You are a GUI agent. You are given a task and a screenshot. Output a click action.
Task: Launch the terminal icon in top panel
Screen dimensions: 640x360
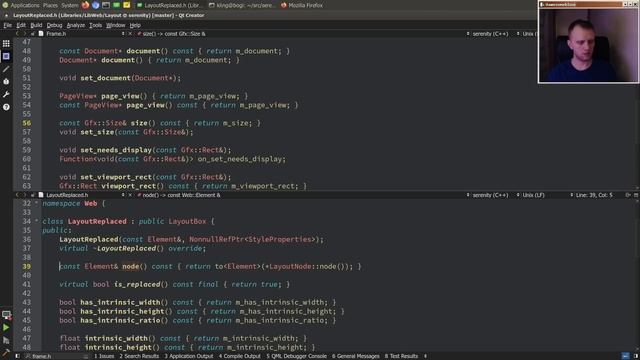coord(106,5)
